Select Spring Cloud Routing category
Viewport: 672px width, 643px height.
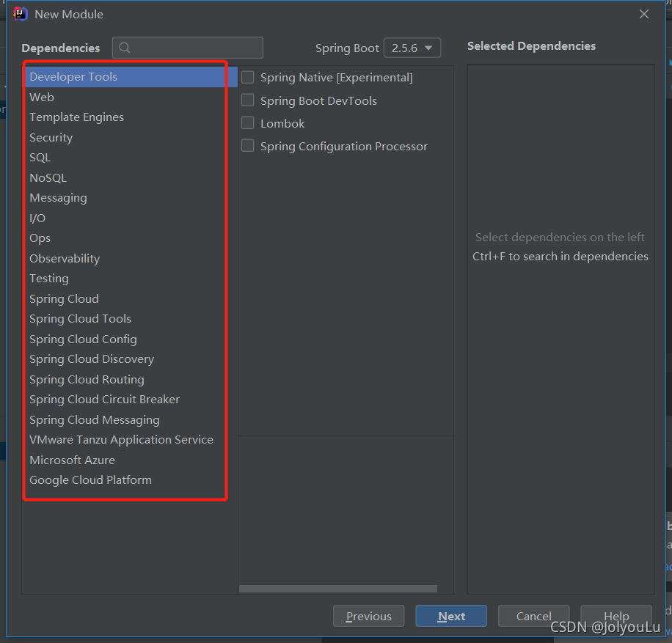[x=130, y=379]
